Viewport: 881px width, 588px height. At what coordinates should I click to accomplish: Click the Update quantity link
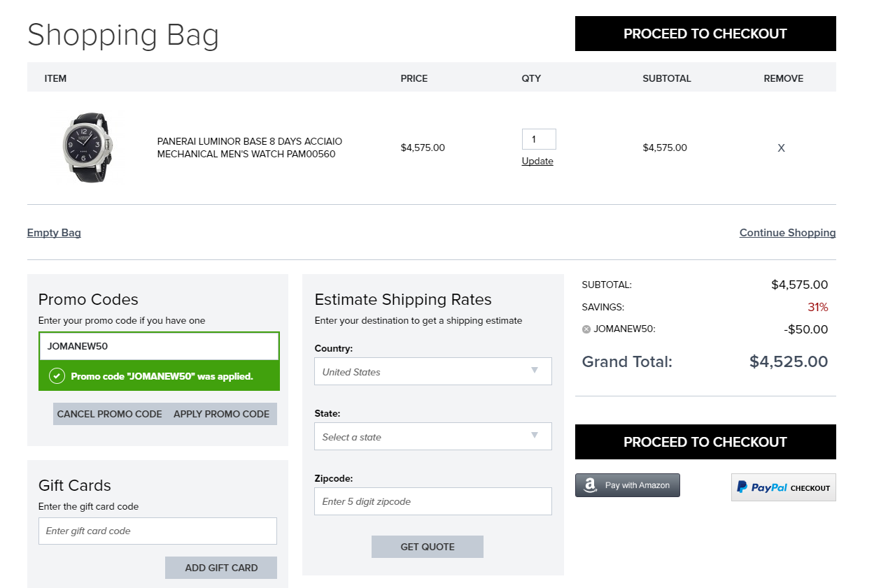pos(537,162)
